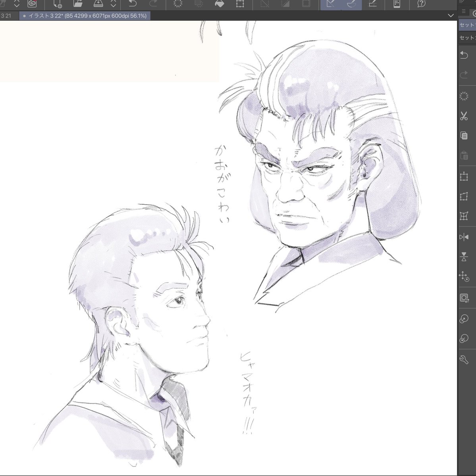Click the New document icon in top toolbar
Viewport: 476px width, 476px height.
pyautogui.click(x=57, y=4)
